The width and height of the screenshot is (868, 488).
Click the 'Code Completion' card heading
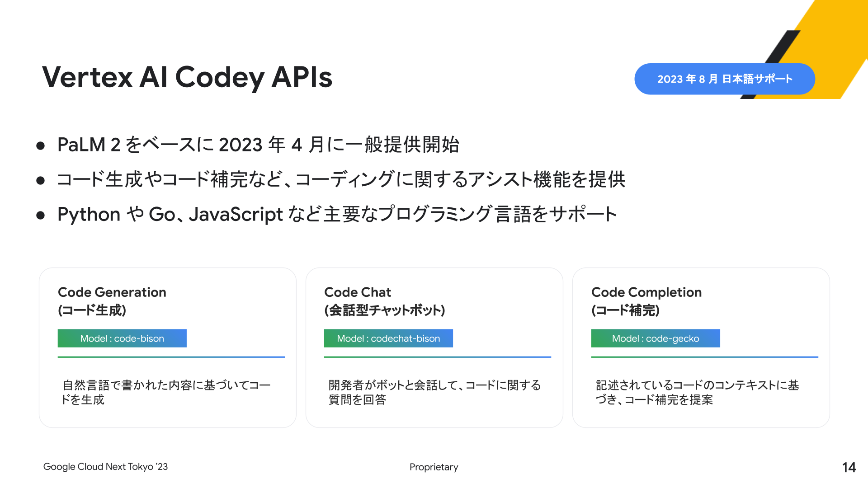646,292
